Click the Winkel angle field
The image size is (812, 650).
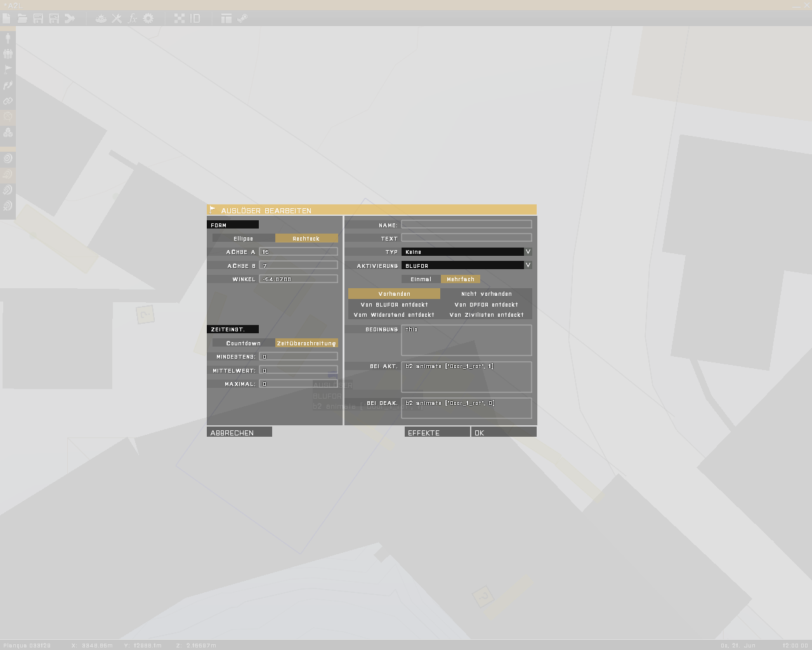click(298, 279)
